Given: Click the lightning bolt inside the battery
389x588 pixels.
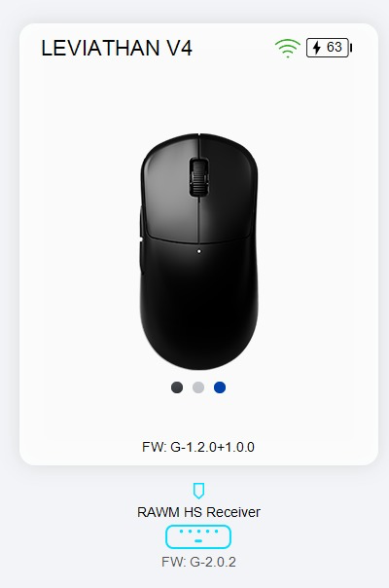Looking at the screenshot, I should click(317, 48).
